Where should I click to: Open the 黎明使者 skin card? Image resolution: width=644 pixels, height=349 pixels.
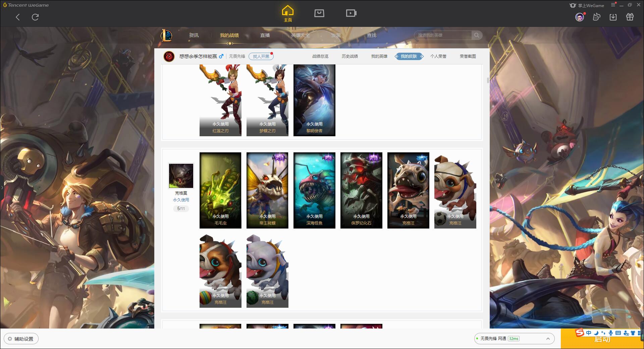[x=314, y=100]
